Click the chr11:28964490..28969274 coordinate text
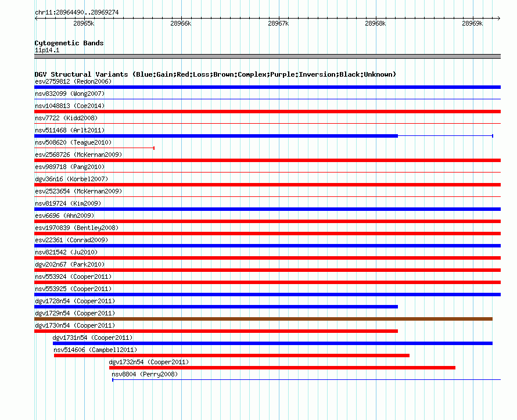Screen dimensions: 517x420 [x=77, y=12]
